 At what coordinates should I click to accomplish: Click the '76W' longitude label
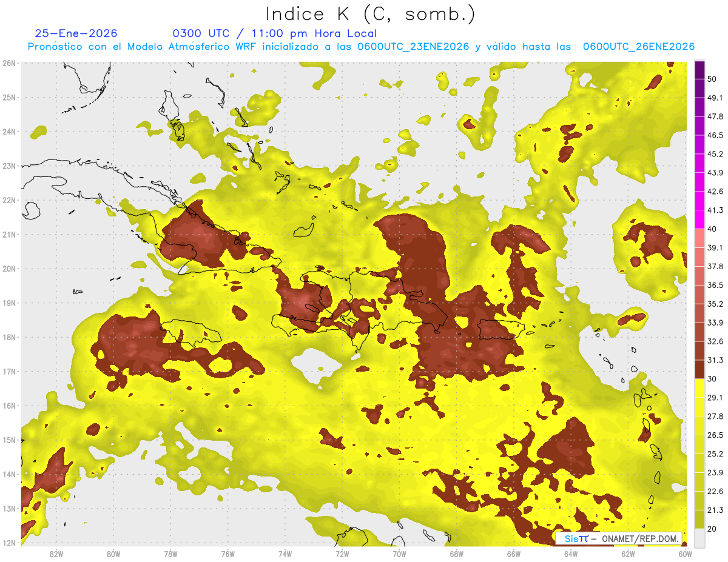[x=227, y=554]
